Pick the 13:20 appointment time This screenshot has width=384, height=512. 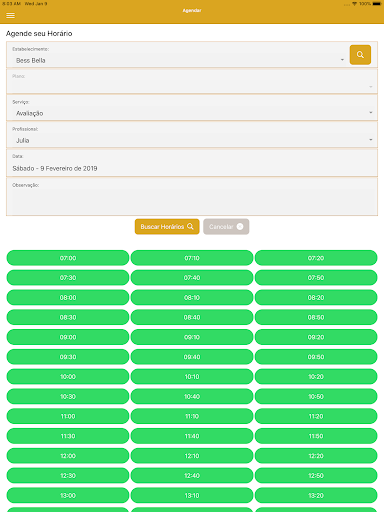click(316, 496)
